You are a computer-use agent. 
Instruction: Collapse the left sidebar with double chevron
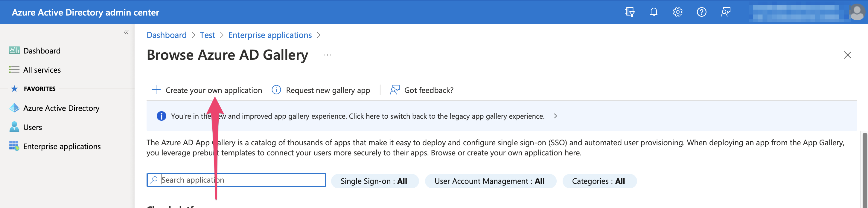click(126, 32)
